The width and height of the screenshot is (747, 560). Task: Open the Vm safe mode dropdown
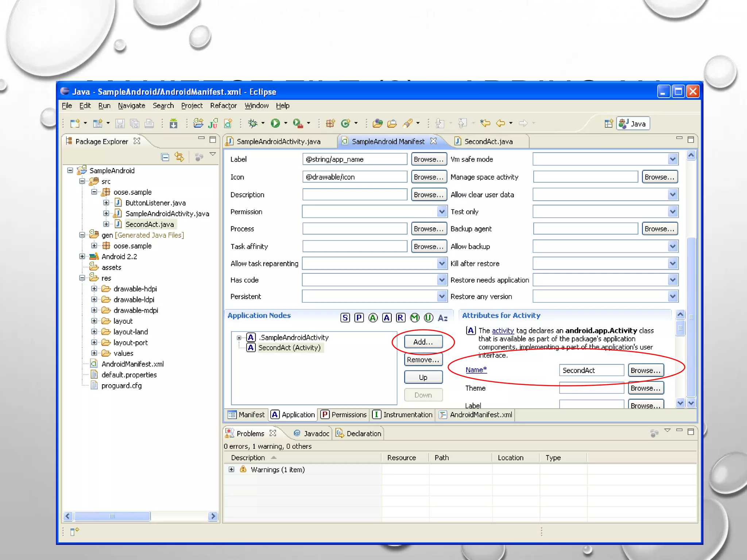[673, 159]
